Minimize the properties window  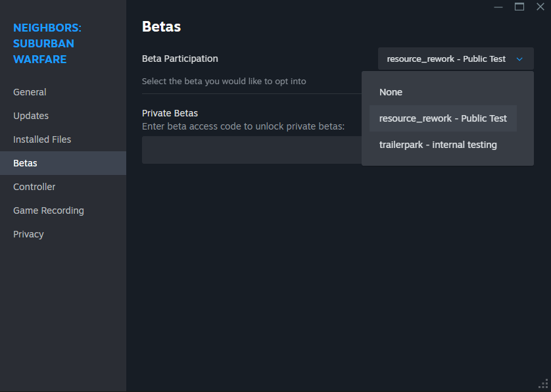(498, 7)
